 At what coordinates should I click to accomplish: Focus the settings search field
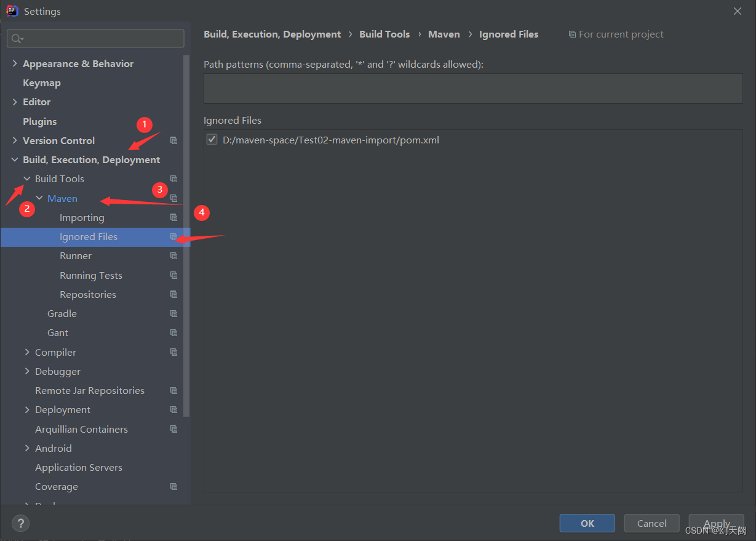click(x=95, y=39)
